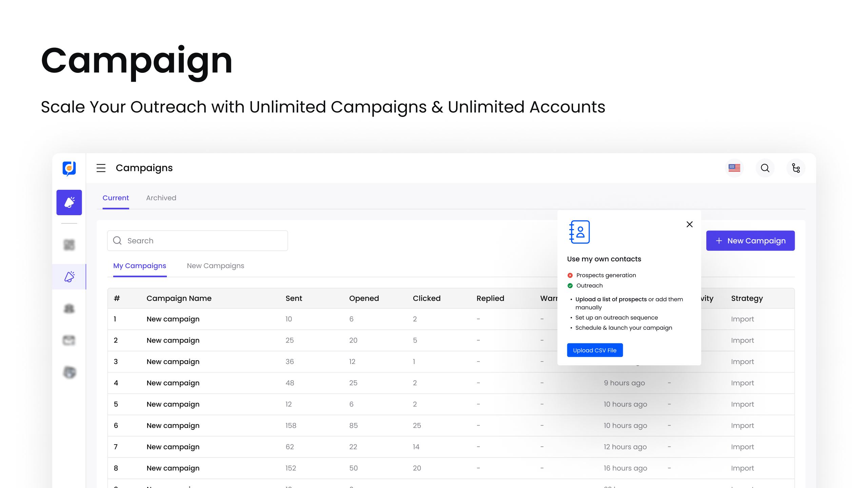Viewport: 868px width, 488px height.
Task: Open the stethoscope icon in the top bar
Action: (x=795, y=168)
